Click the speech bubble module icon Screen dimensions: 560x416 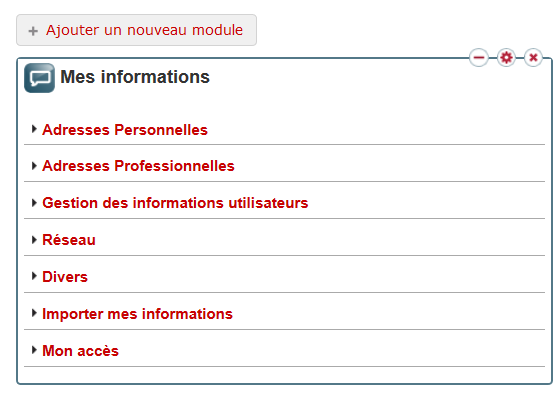point(39,78)
